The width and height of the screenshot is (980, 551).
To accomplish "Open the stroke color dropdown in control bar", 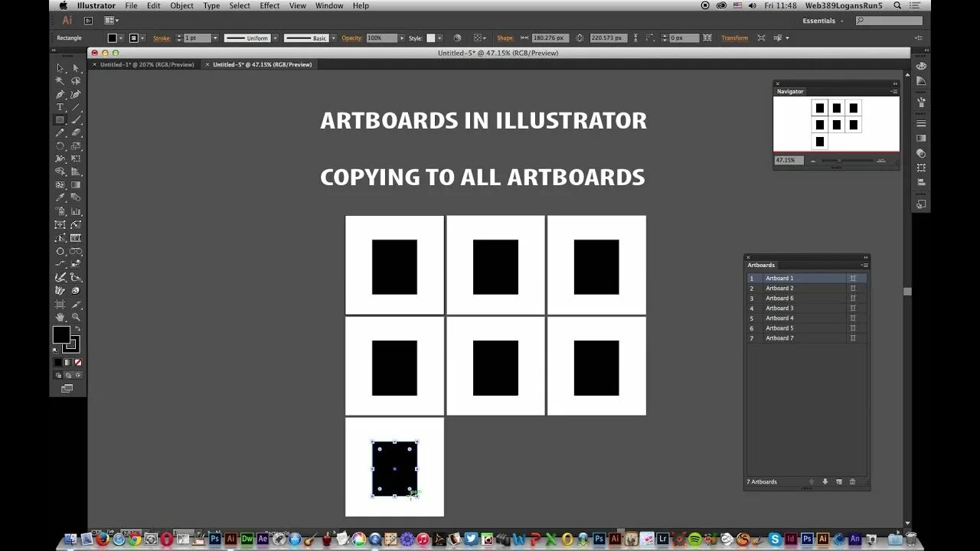I will 142,38.
